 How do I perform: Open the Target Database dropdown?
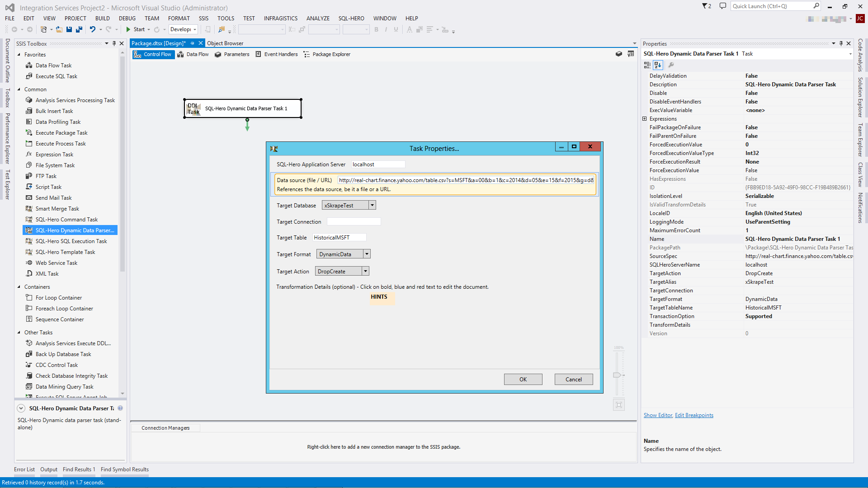coord(372,205)
